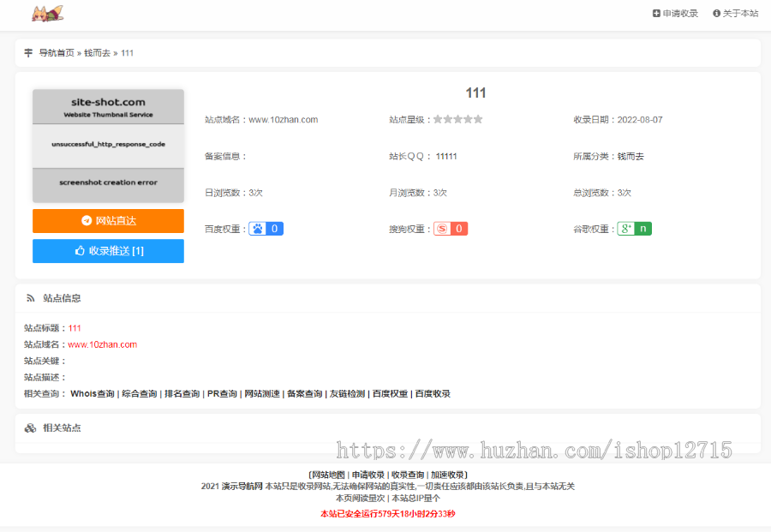Click the Sogou weight badge
The image size is (771, 532).
pos(451,229)
